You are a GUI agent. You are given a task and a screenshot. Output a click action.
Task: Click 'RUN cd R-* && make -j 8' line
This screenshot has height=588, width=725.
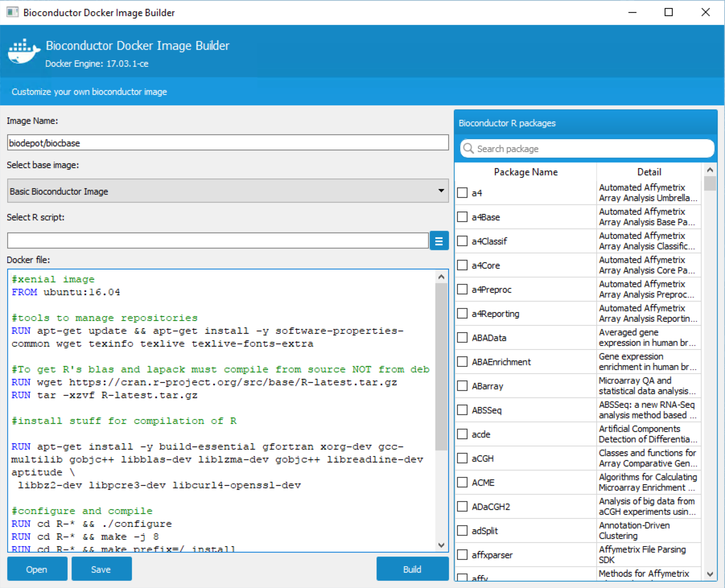pos(85,537)
